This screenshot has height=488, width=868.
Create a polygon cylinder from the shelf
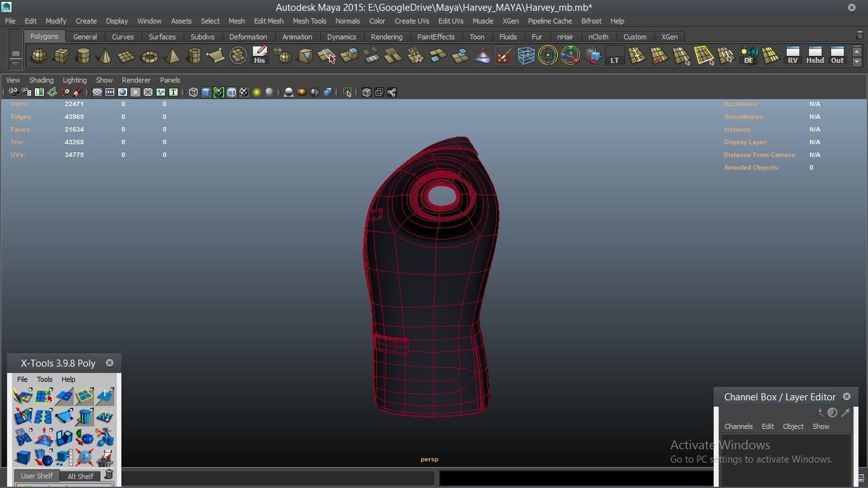[83, 56]
